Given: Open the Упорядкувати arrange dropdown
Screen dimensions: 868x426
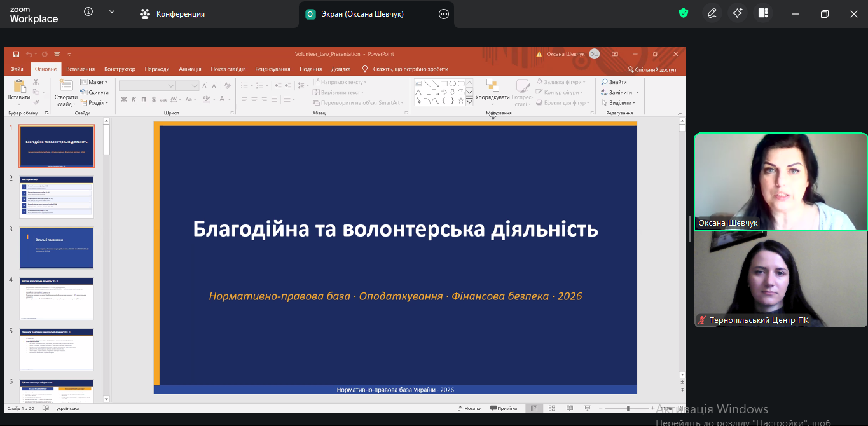Looking at the screenshot, I should (492, 97).
